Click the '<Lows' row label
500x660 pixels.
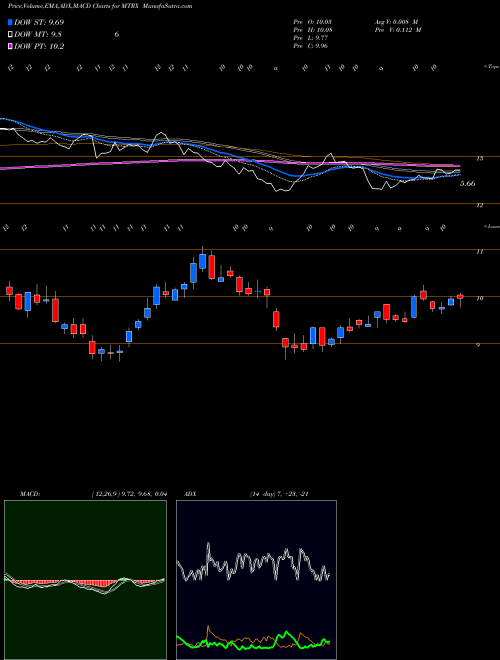pos(491,226)
